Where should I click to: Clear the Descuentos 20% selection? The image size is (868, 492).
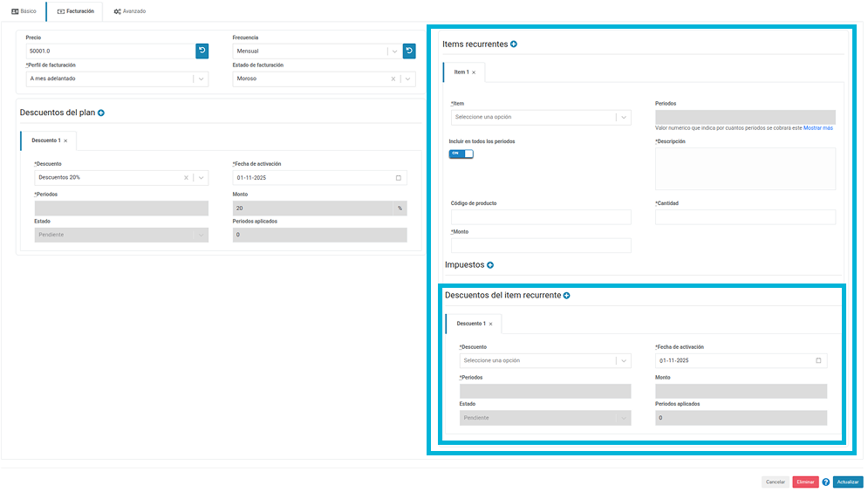pyautogui.click(x=186, y=178)
